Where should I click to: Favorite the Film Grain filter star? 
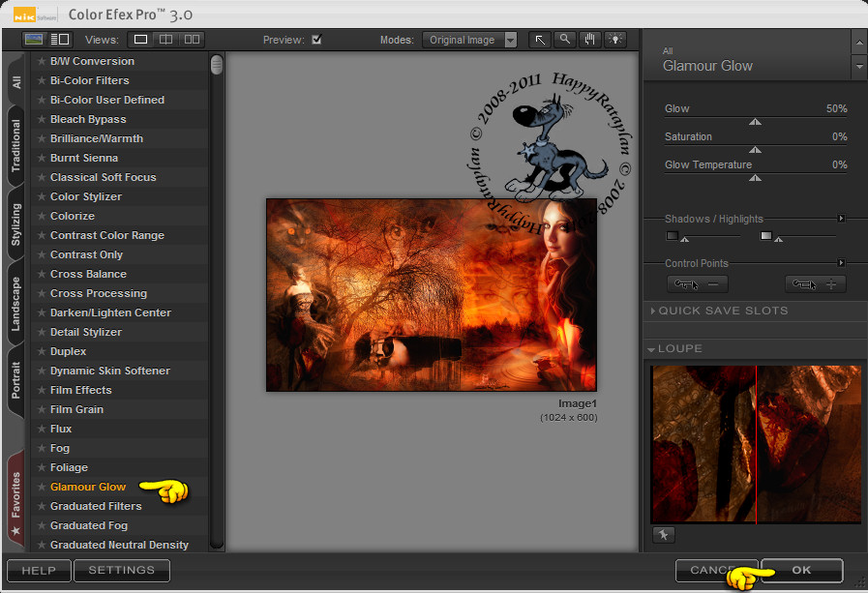click(x=41, y=409)
